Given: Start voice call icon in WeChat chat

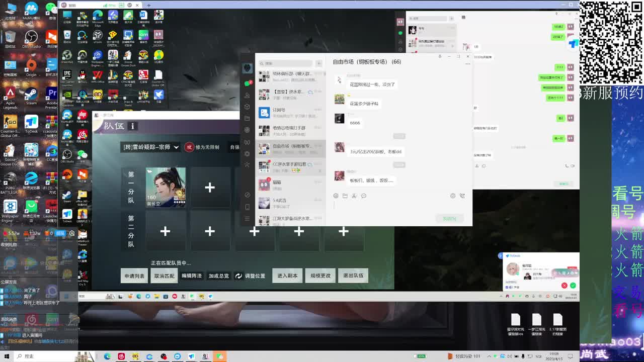Looking at the screenshot, I should (x=462, y=196).
